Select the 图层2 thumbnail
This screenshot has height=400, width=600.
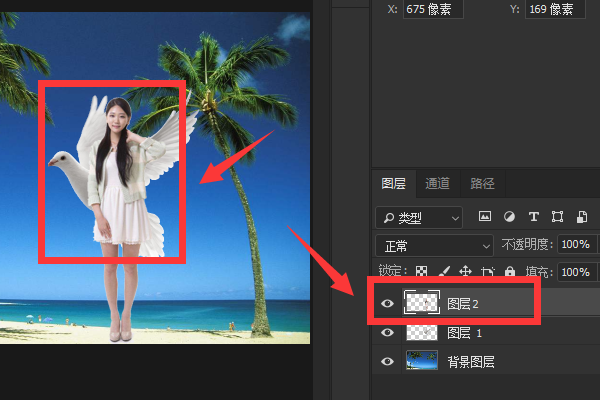click(422, 302)
